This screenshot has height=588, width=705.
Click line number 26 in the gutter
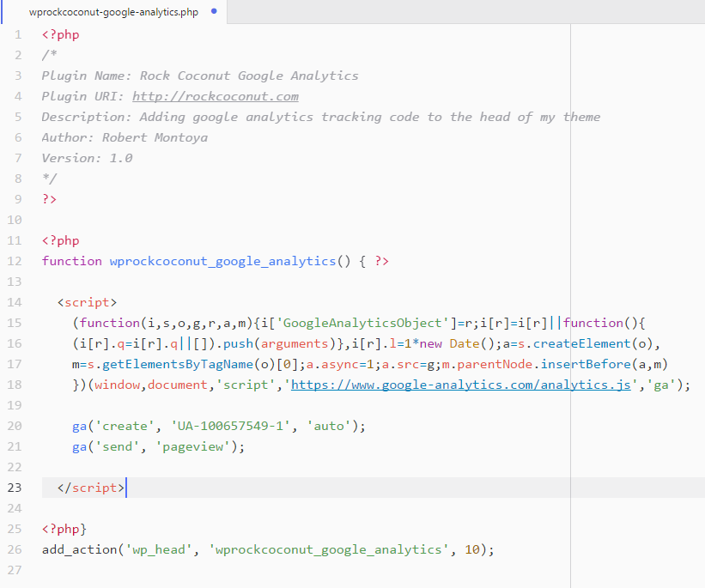(x=15, y=549)
